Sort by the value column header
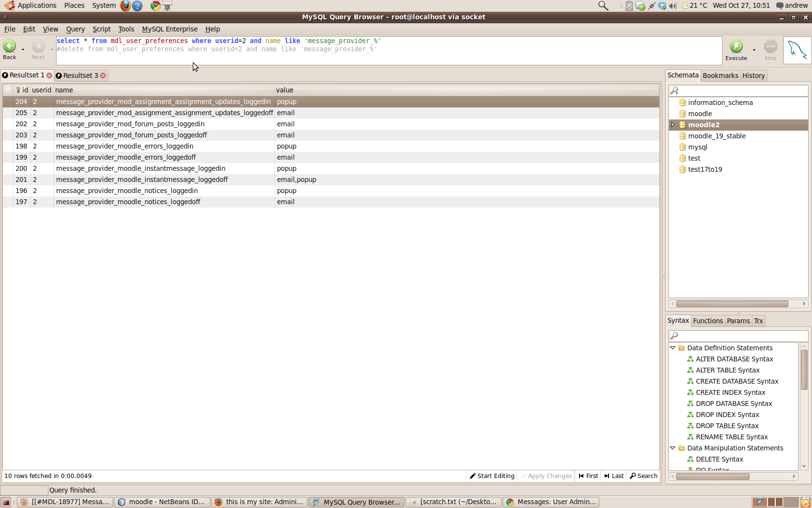812x508 pixels. pos(466,90)
